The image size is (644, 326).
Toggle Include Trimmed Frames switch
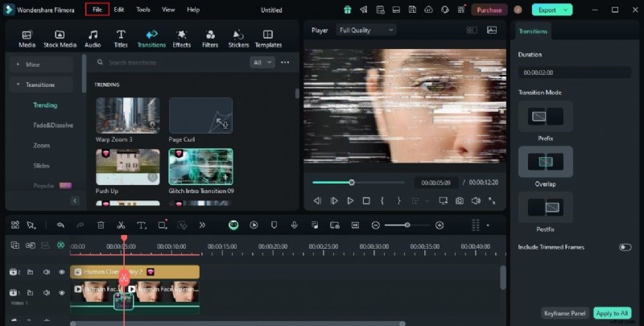pyautogui.click(x=625, y=247)
